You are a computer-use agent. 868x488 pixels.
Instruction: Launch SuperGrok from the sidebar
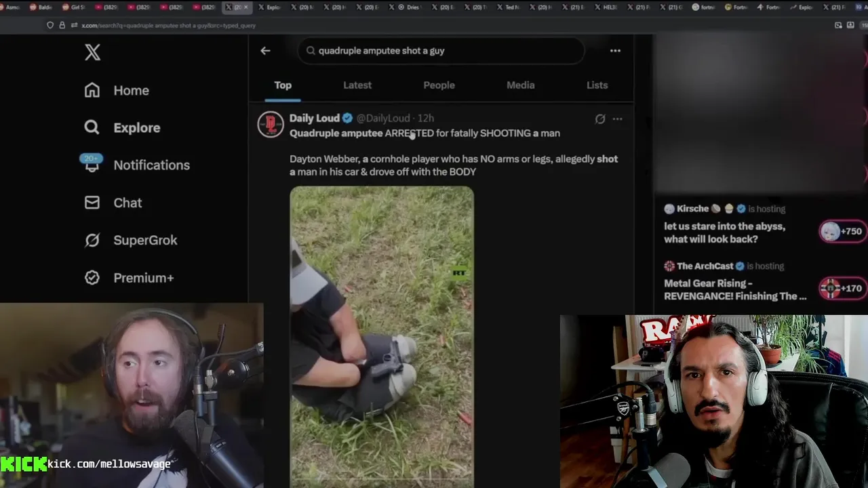pyautogui.click(x=130, y=240)
